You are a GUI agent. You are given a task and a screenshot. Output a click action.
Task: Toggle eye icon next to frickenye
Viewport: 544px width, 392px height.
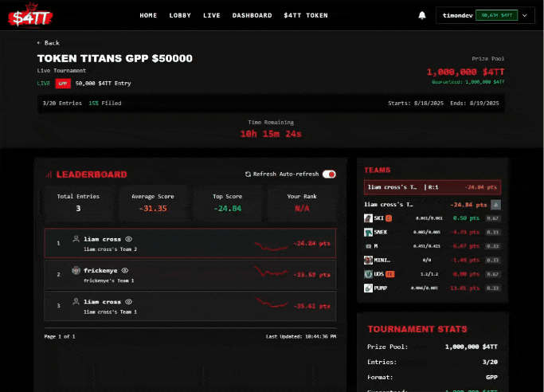coord(125,270)
